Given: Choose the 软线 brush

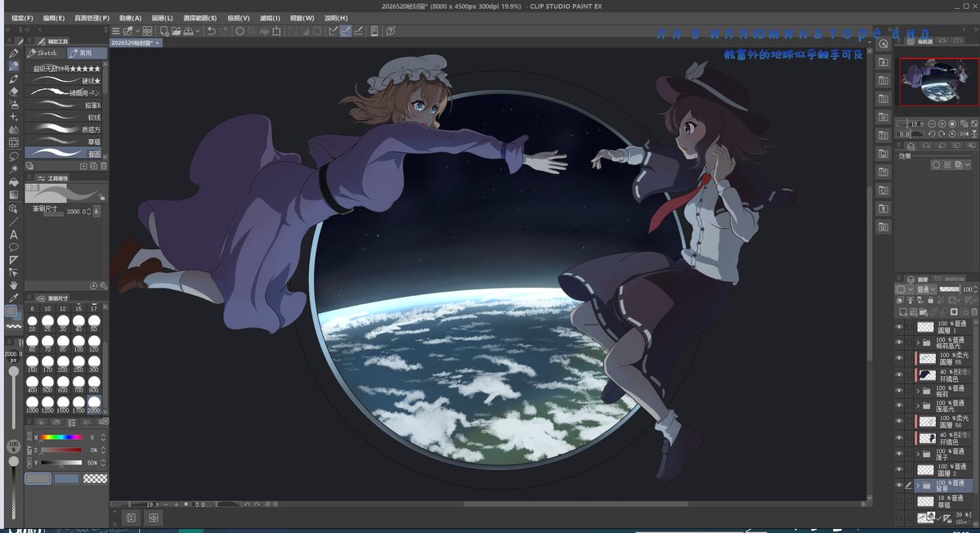Looking at the screenshot, I should [65, 117].
